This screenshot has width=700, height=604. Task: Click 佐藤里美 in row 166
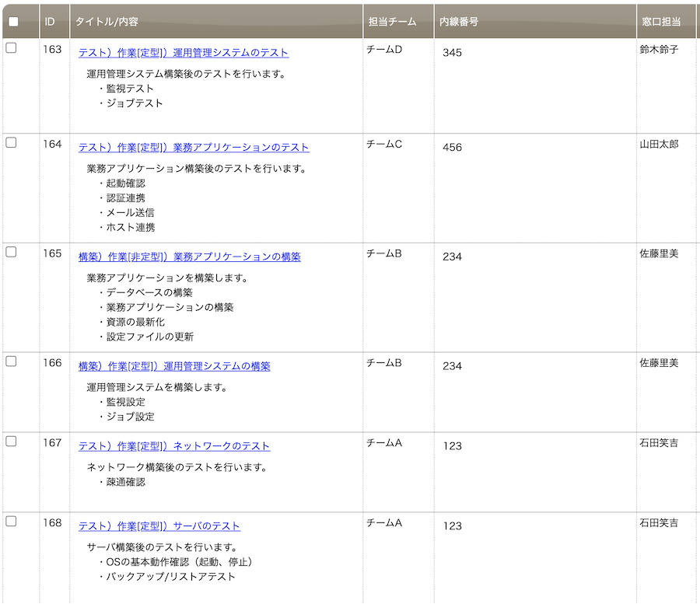[x=659, y=363]
